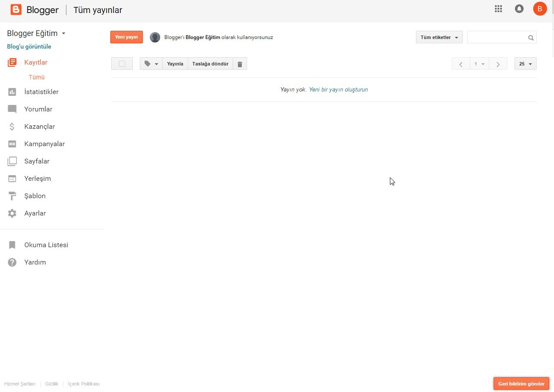Viewport: 554px width, 392px height.
Task: Open Yerleşim in the sidebar
Action: [x=37, y=179]
